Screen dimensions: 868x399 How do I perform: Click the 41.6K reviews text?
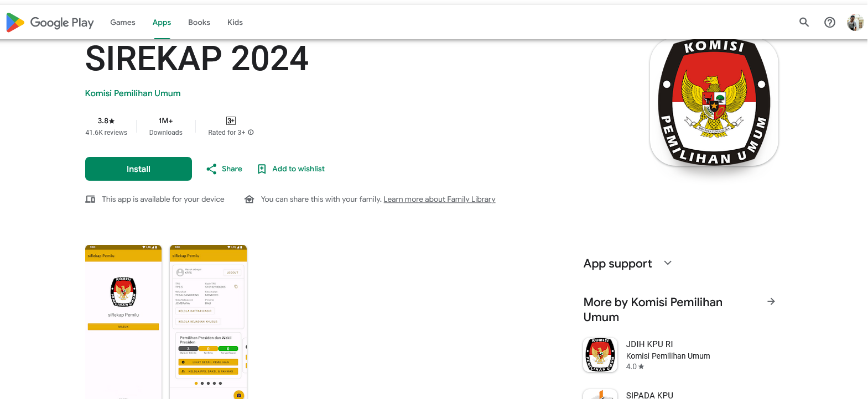pyautogui.click(x=106, y=133)
